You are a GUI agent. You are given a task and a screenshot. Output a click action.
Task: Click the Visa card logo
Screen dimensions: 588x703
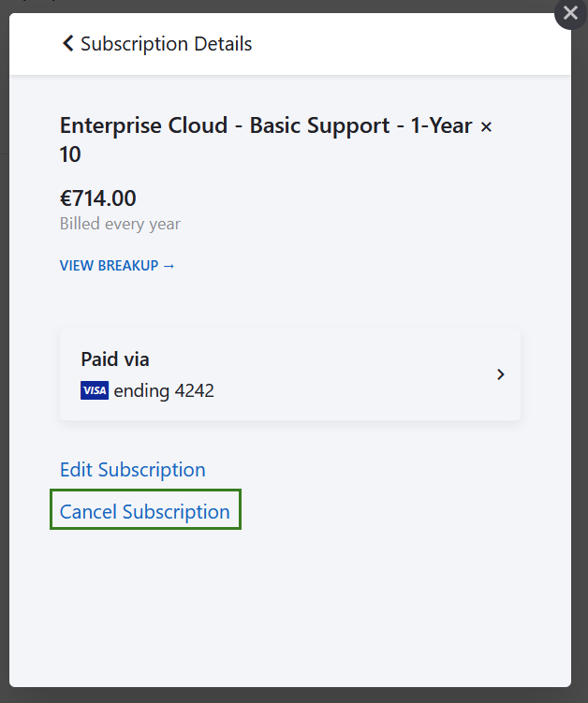(95, 390)
